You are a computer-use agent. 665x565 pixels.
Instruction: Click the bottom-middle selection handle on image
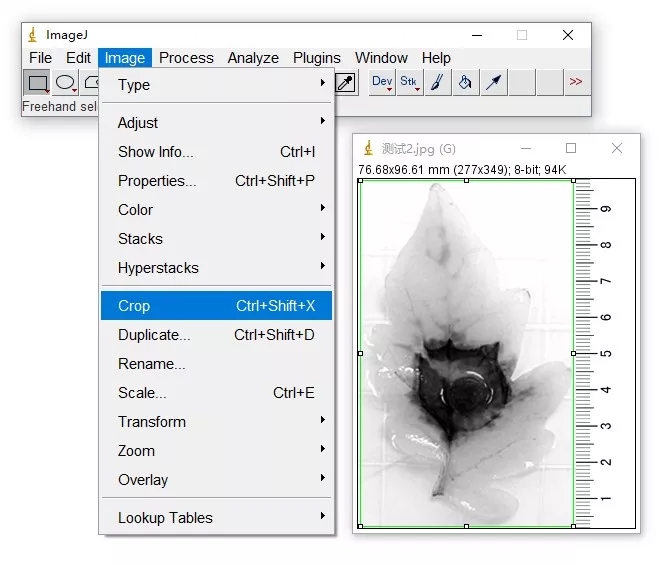click(467, 526)
